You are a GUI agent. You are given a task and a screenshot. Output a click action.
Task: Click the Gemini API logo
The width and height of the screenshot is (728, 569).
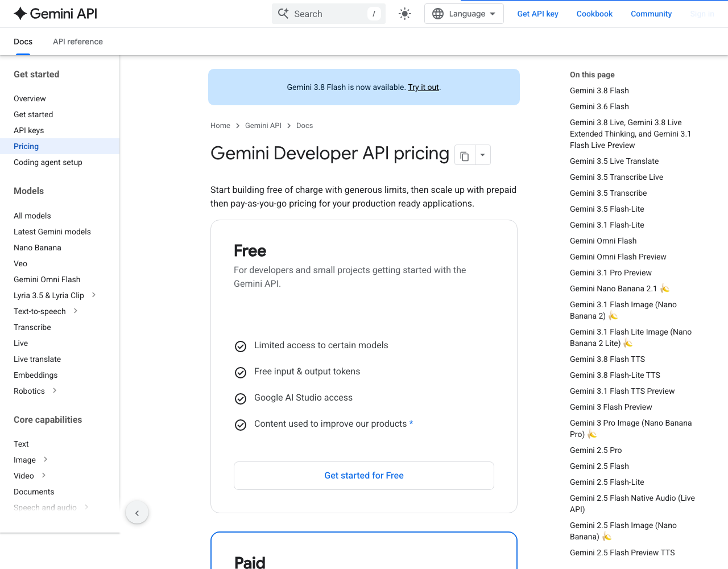[55, 14]
